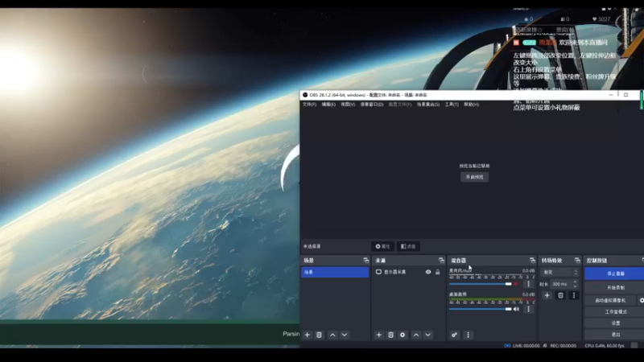The height and width of the screenshot is (362, 644).
Task: Click the Start Recording button (开始录制)
Action: 616,288
